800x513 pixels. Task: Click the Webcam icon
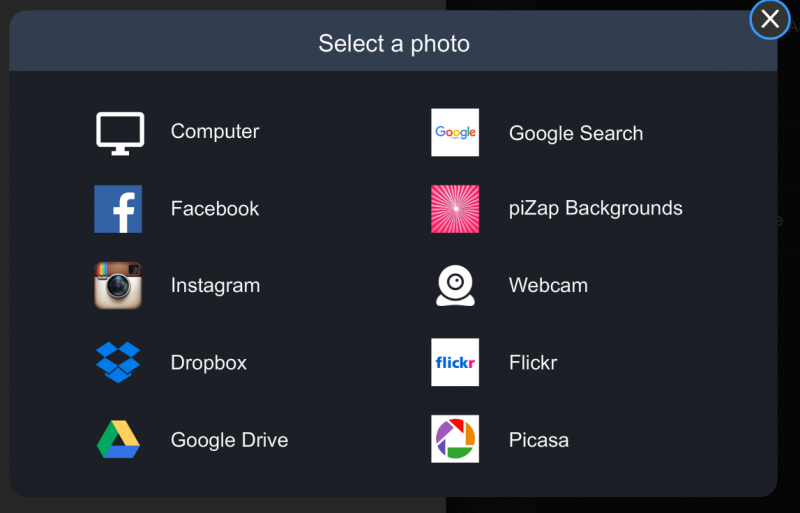(x=455, y=285)
